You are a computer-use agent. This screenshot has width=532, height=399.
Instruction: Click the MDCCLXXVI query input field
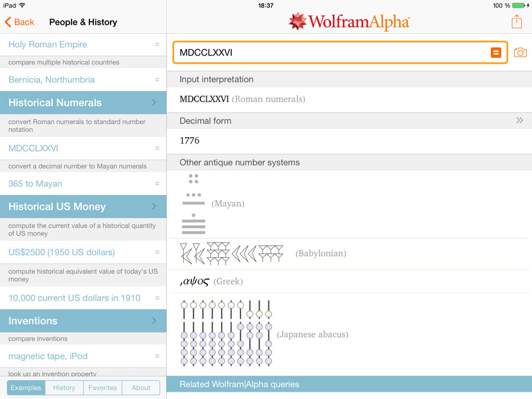pos(340,53)
